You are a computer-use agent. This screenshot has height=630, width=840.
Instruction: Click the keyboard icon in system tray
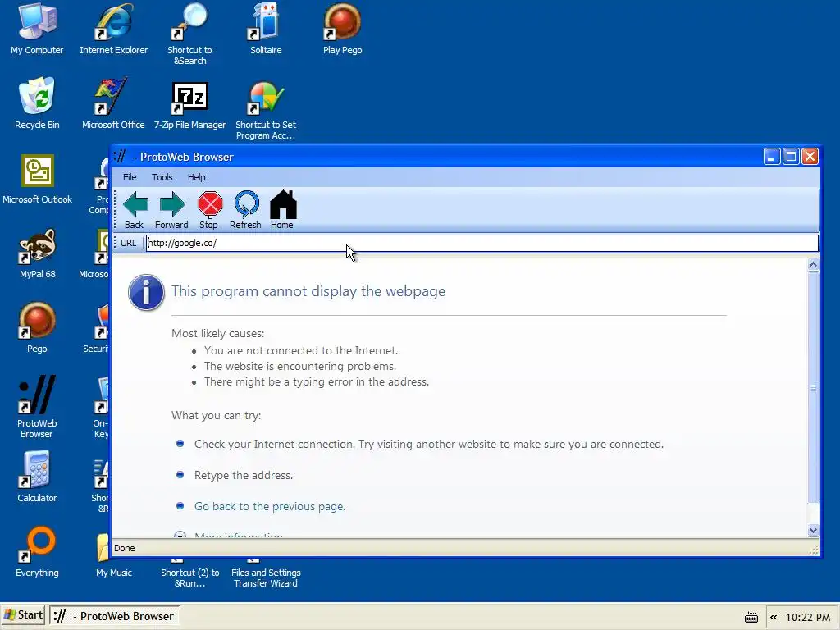(x=751, y=618)
